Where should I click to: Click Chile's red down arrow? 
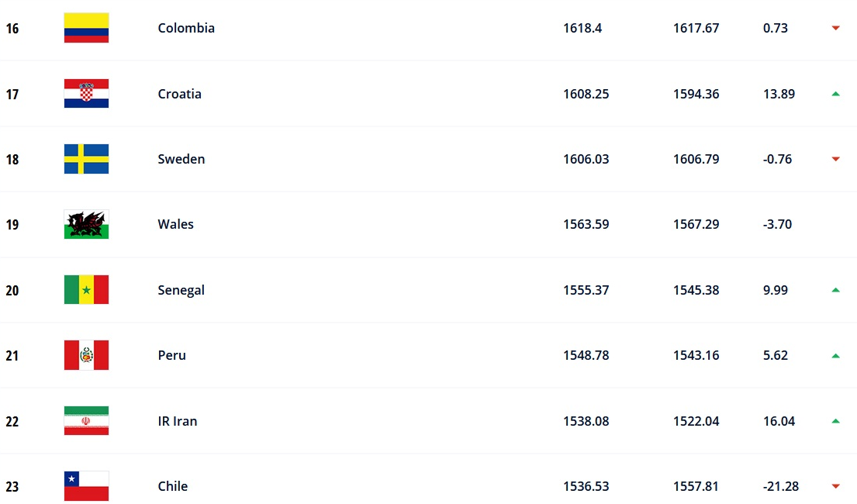835,486
